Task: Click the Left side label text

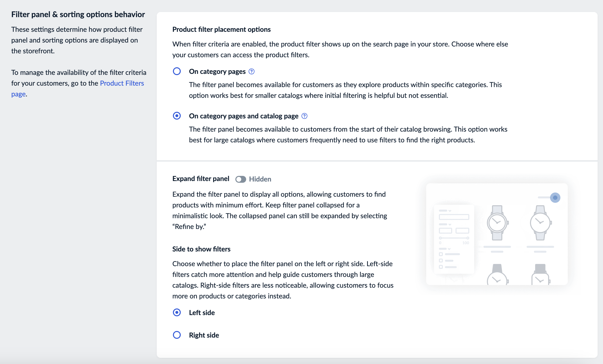Action: tap(202, 313)
